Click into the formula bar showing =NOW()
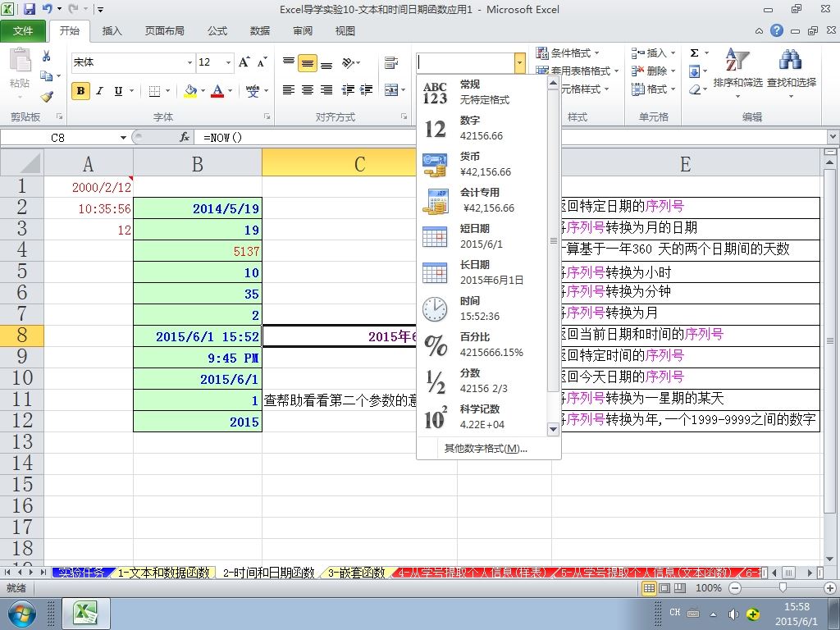Image resolution: width=840 pixels, height=630 pixels. coord(514,138)
